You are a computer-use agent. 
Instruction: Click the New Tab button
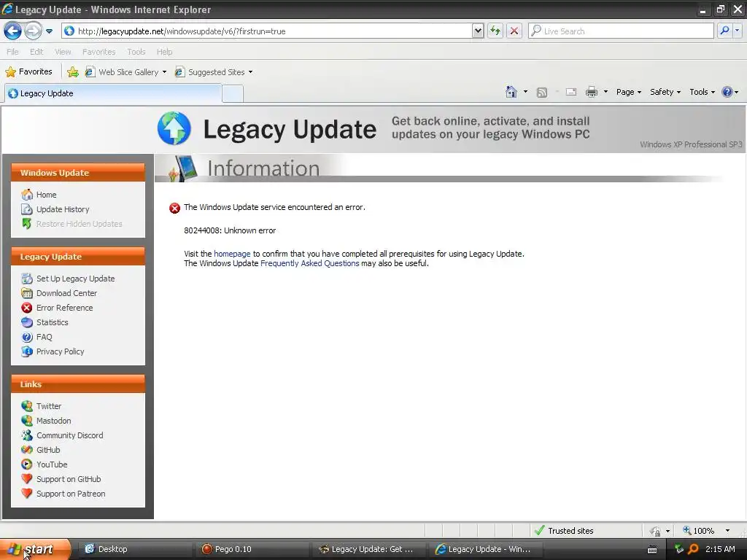point(233,94)
